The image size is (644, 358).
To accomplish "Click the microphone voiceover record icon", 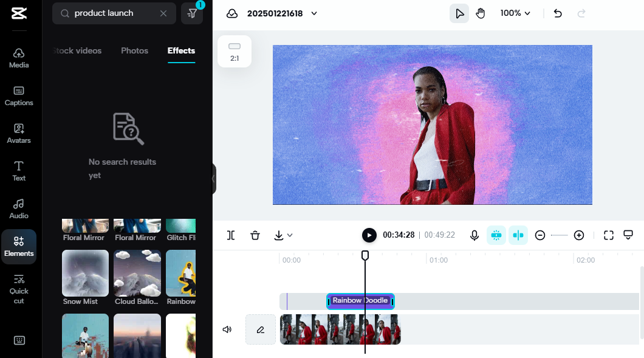I will (x=474, y=235).
